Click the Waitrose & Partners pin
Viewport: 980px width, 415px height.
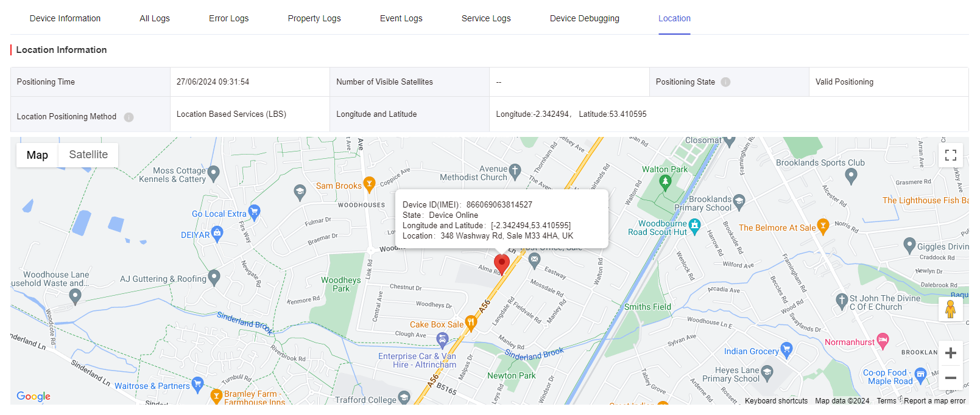197,384
